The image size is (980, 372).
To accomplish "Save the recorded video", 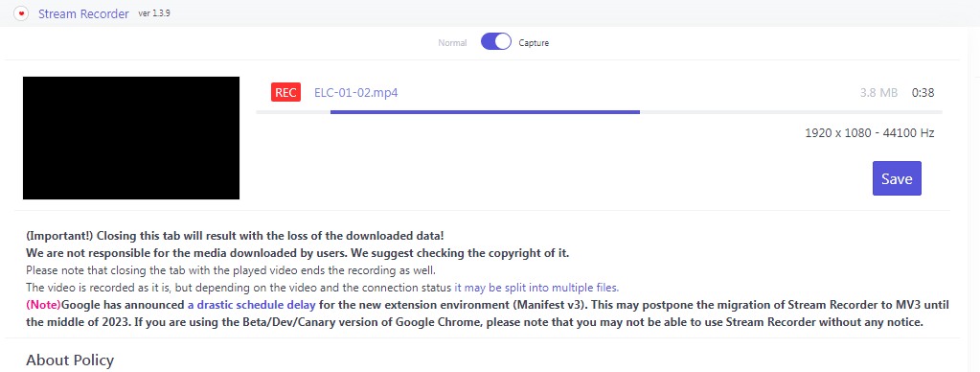I will 897,178.
